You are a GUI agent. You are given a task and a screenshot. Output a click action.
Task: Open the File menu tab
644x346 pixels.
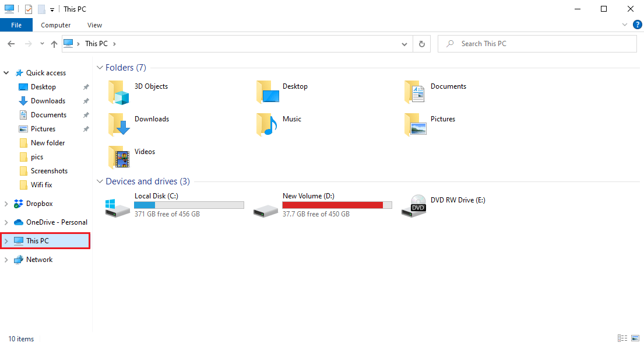pyautogui.click(x=16, y=25)
